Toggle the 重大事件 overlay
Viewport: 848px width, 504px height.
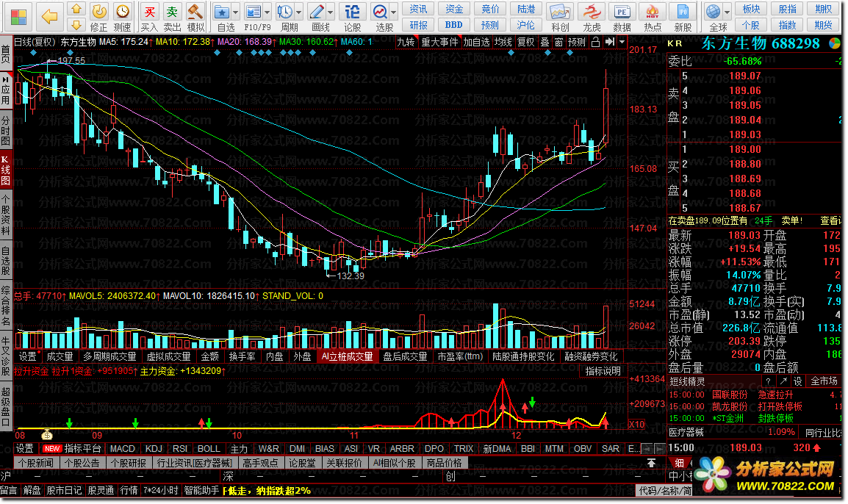pyautogui.click(x=439, y=42)
